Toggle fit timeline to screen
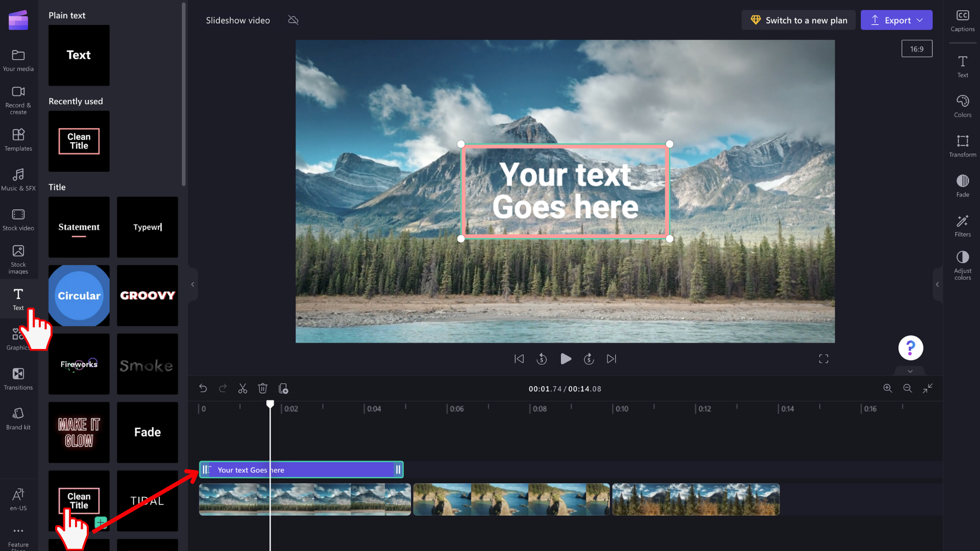Image resolution: width=980 pixels, height=551 pixels. 927,389
